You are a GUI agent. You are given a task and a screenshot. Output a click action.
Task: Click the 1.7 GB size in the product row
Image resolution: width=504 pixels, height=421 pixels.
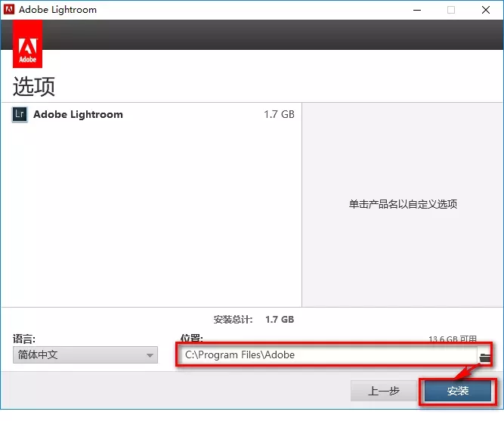click(279, 115)
